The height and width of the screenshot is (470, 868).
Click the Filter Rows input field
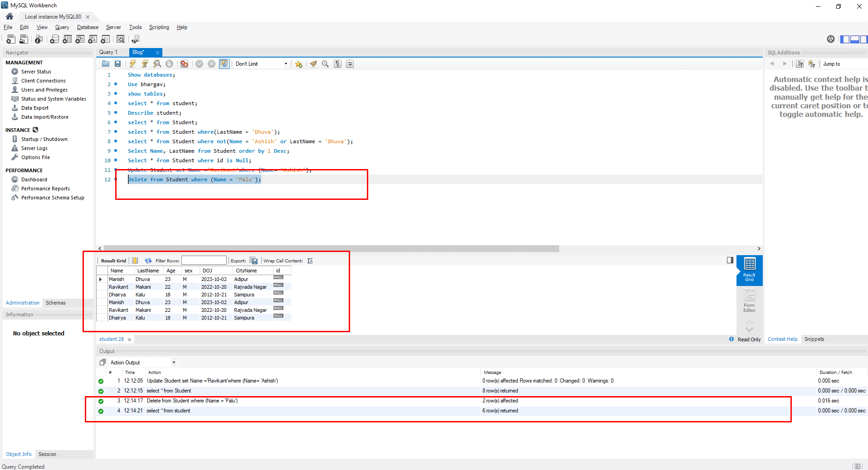click(x=204, y=261)
